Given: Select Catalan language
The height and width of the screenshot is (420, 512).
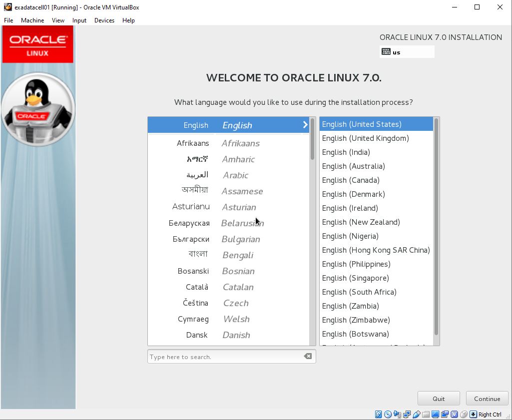Looking at the screenshot, I should coord(228,287).
